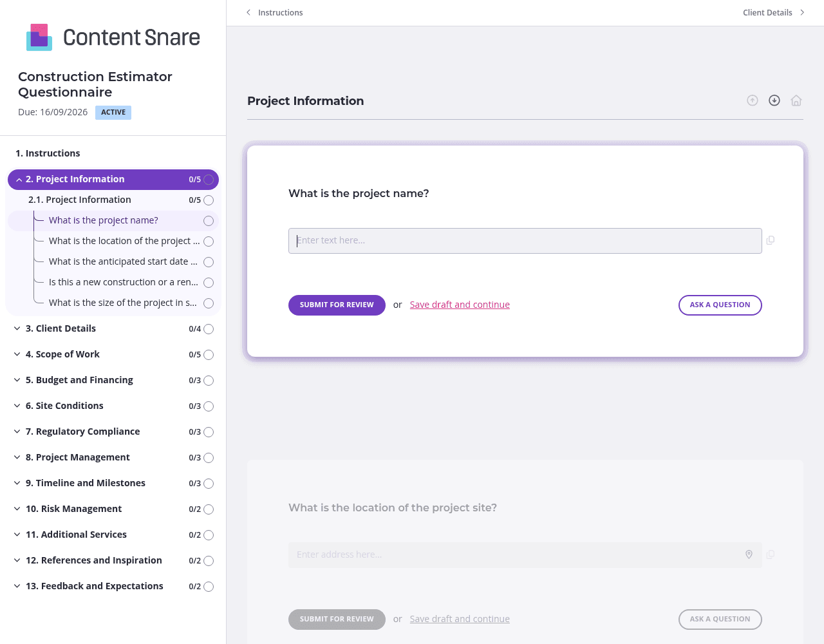
Task: Expand the 3. Client Details section chevron
Action: pyautogui.click(x=17, y=328)
